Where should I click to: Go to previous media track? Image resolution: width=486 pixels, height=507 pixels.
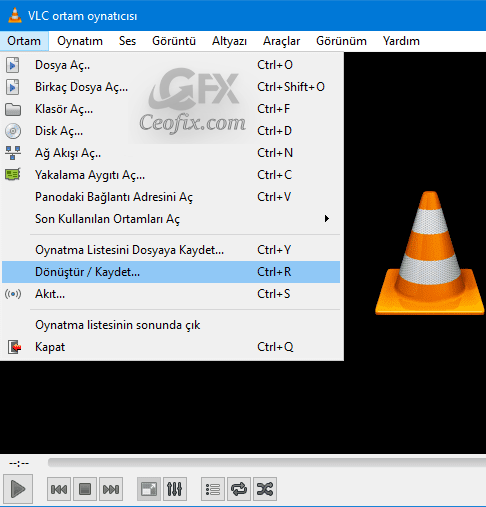[59, 489]
